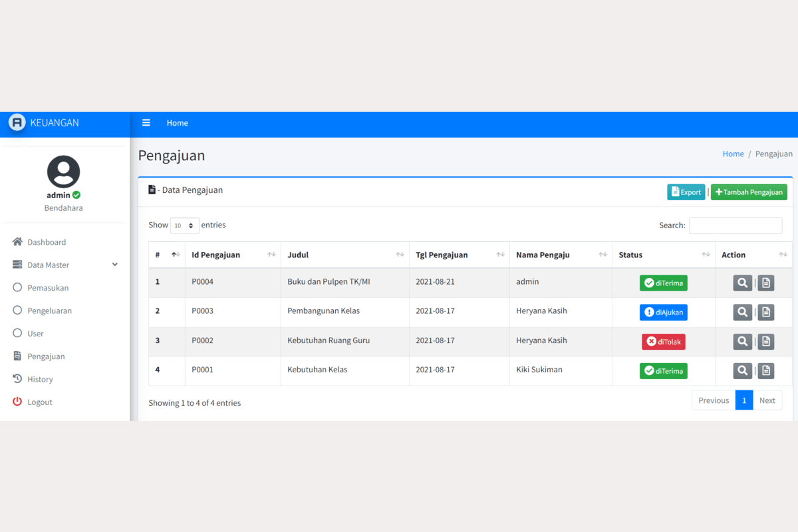
Task: Click the Home breadcrumb link
Action: [x=733, y=154]
